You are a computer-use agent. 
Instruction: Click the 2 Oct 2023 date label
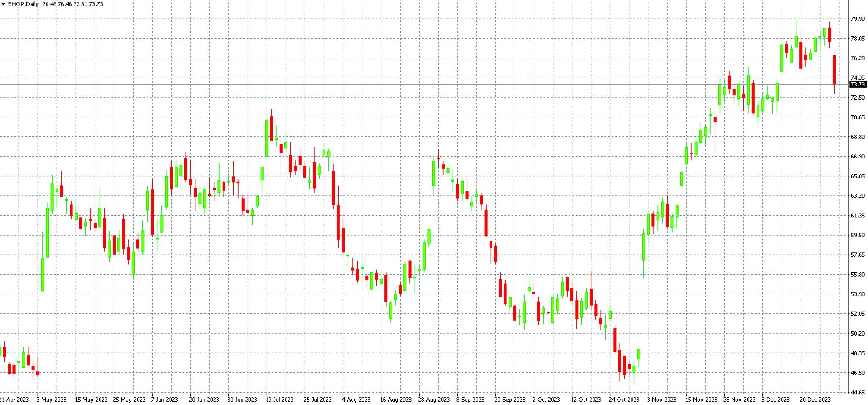(x=546, y=399)
